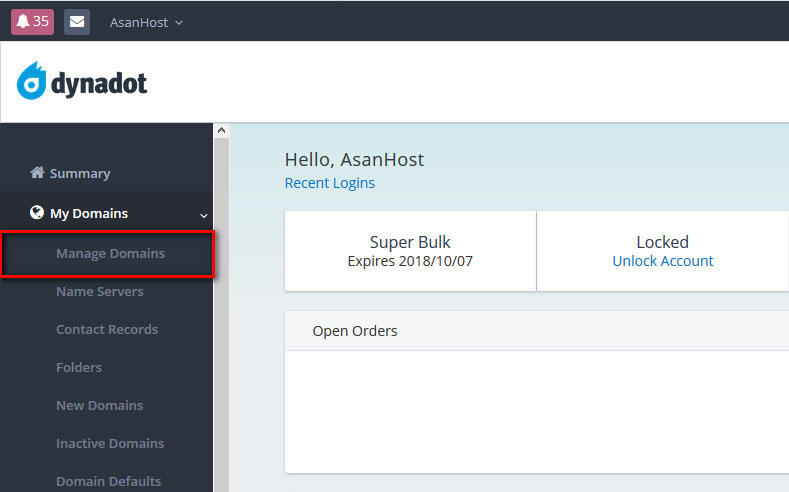The image size is (789, 492).
Task: Click the My Domains globe icon
Action: 37,213
